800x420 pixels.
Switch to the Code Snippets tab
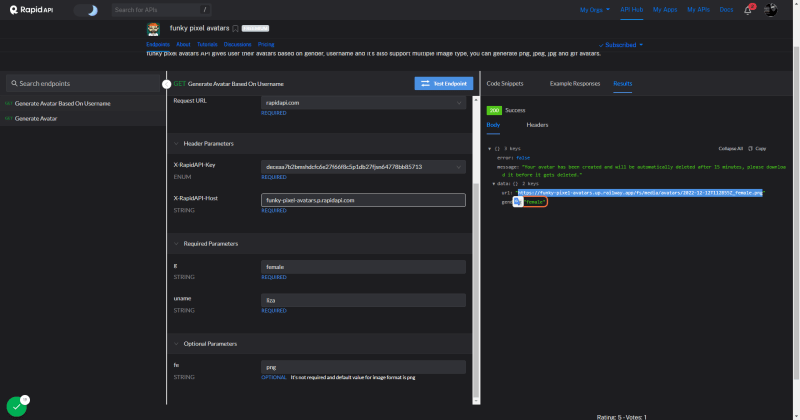pyautogui.click(x=505, y=83)
